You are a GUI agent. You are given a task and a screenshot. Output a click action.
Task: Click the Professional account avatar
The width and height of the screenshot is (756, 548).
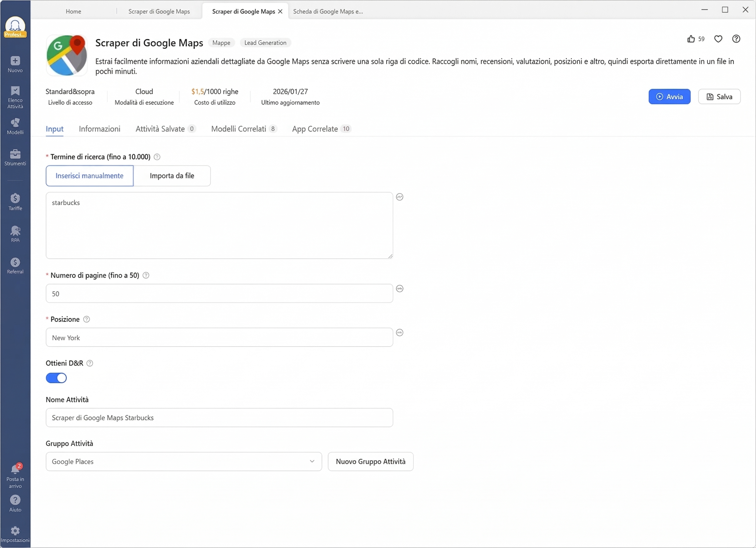point(15,27)
